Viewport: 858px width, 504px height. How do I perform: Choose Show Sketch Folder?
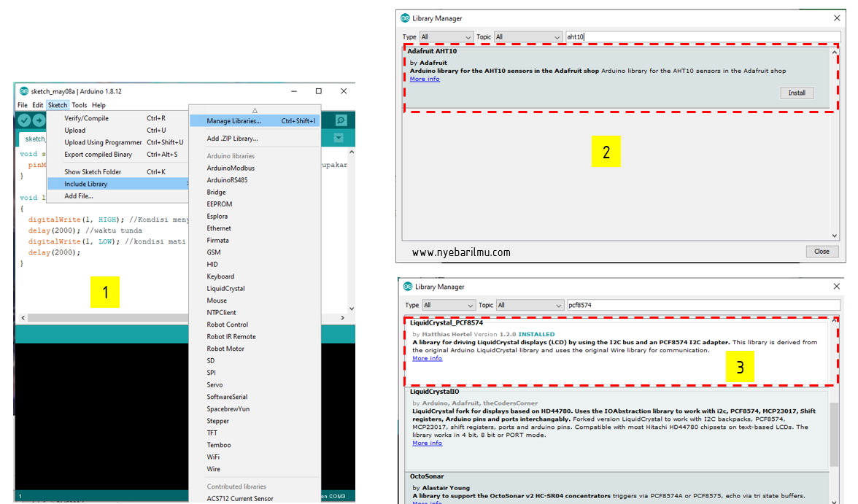pyautogui.click(x=117, y=172)
